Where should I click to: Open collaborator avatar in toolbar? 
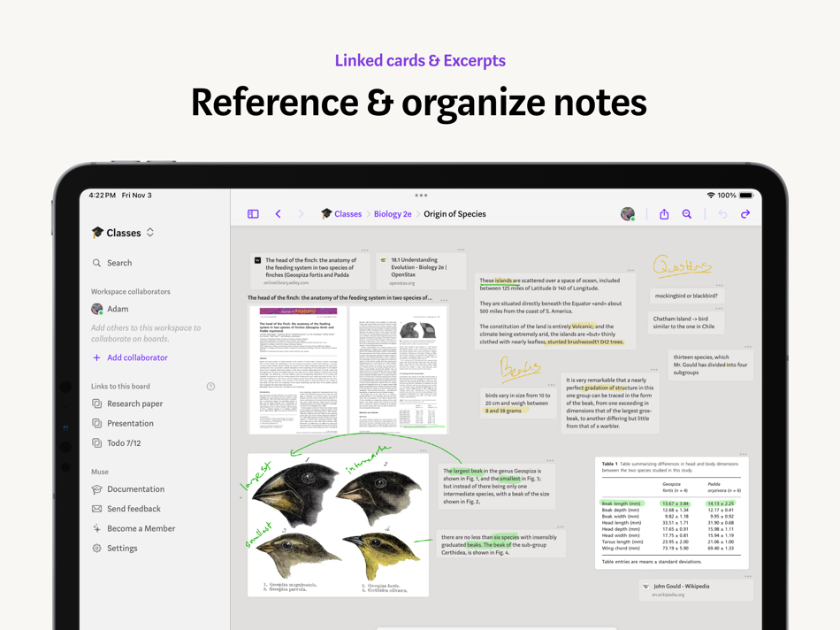coord(628,214)
